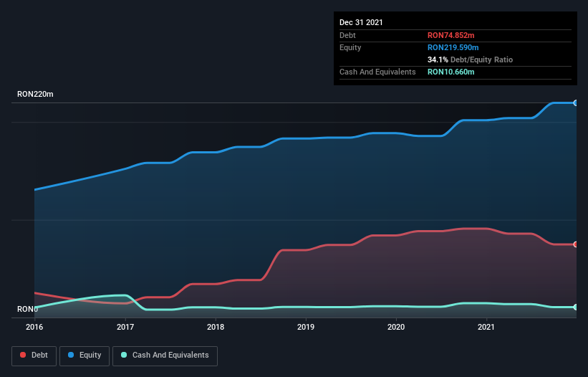Select the 2020 x-axis label

coord(396,327)
